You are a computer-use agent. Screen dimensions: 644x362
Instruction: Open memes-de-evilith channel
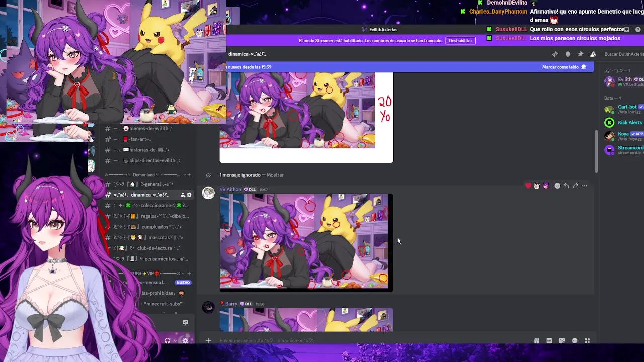point(147,129)
